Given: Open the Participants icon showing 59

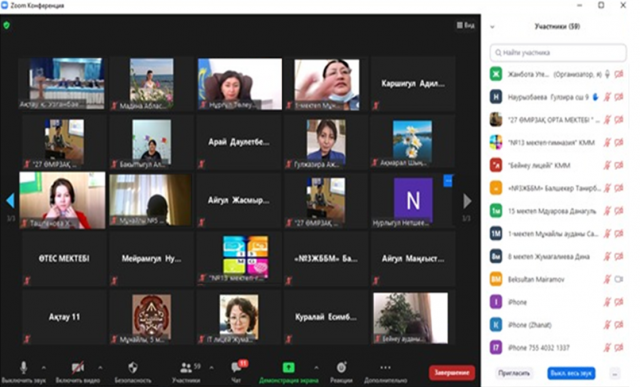Looking at the screenshot, I should click(x=186, y=367).
